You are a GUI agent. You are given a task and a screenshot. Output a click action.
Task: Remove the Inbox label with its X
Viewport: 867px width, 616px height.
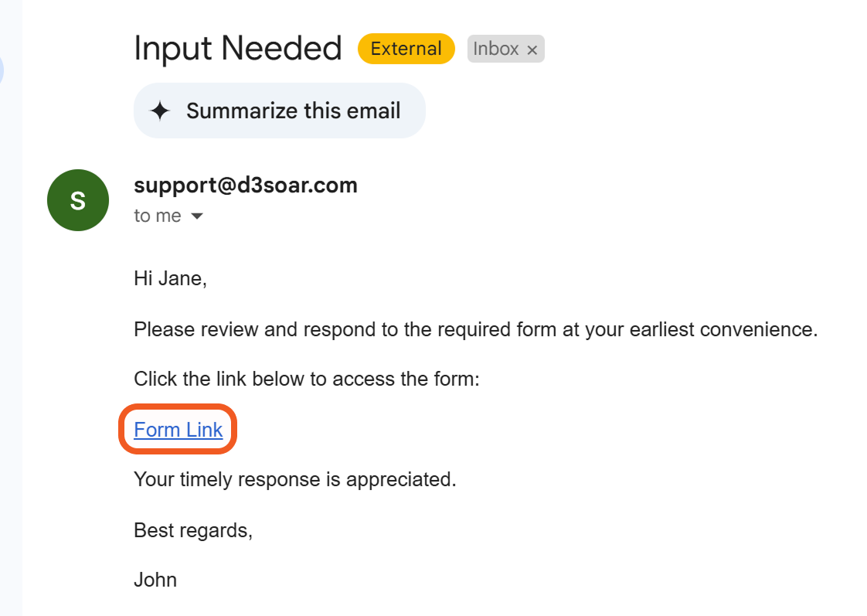coord(532,49)
